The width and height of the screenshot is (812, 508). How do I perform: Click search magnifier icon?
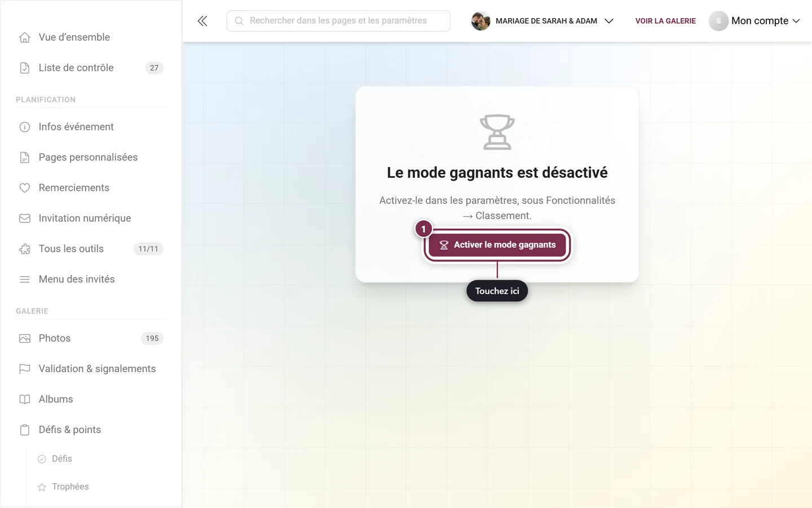(x=239, y=21)
